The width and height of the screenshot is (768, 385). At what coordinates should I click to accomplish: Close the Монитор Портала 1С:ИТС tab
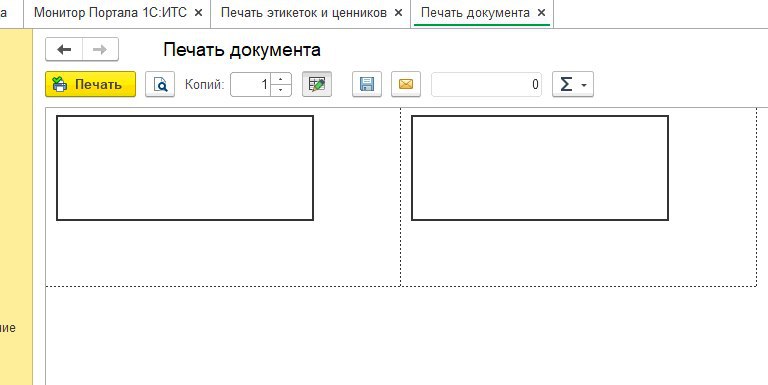(198, 13)
